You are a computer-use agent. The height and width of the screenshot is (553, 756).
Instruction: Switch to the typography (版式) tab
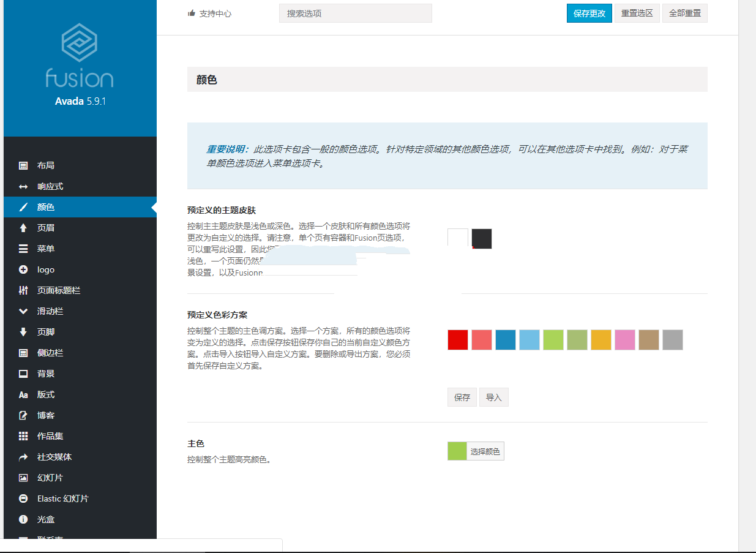click(46, 394)
